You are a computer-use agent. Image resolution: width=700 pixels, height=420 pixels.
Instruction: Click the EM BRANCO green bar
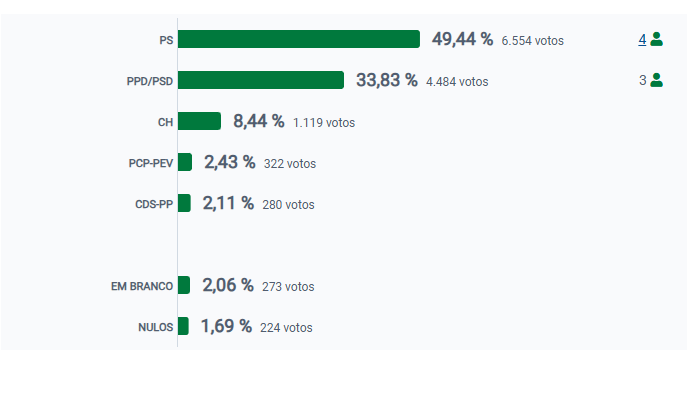184,285
